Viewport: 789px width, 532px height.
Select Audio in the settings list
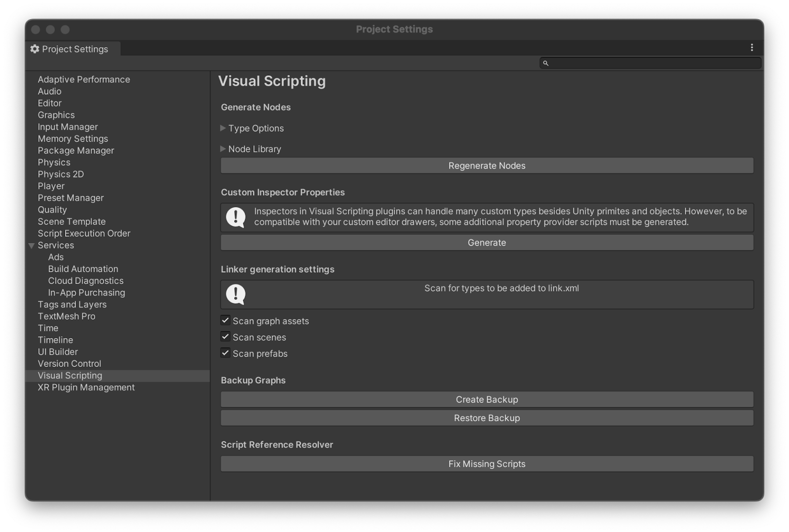pos(49,91)
